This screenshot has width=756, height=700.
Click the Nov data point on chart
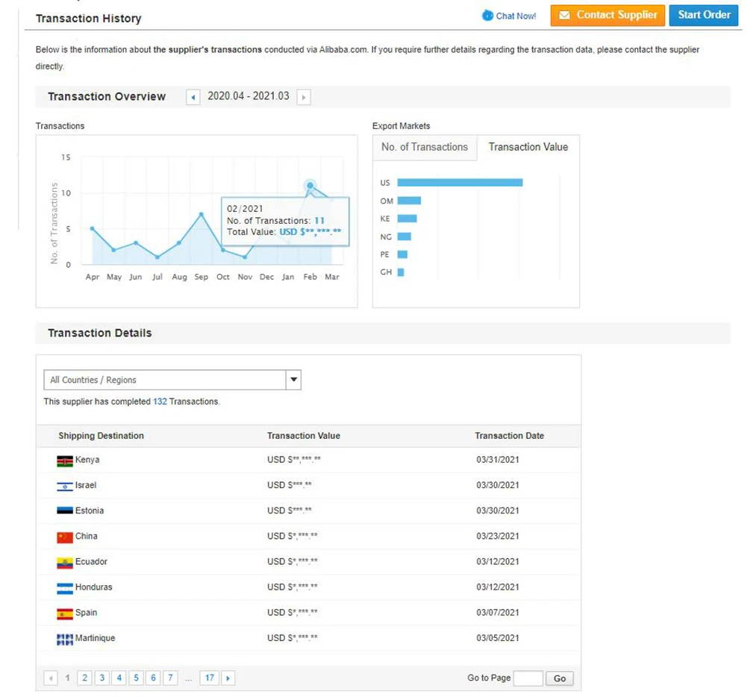point(245,257)
